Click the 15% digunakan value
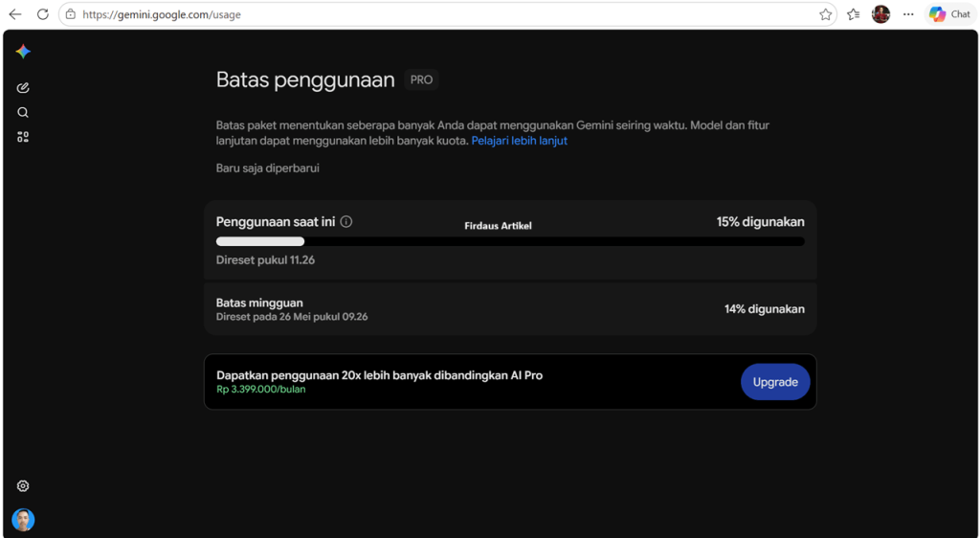 pyautogui.click(x=761, y=222)
